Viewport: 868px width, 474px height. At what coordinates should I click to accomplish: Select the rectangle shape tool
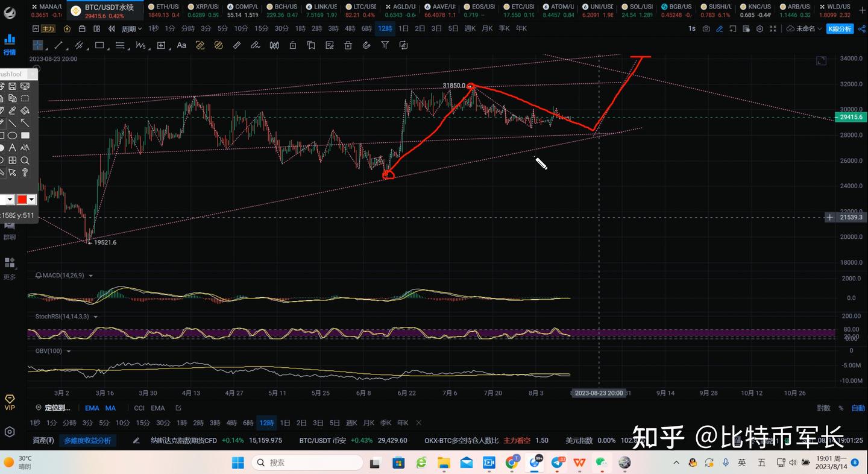[99, 45]
